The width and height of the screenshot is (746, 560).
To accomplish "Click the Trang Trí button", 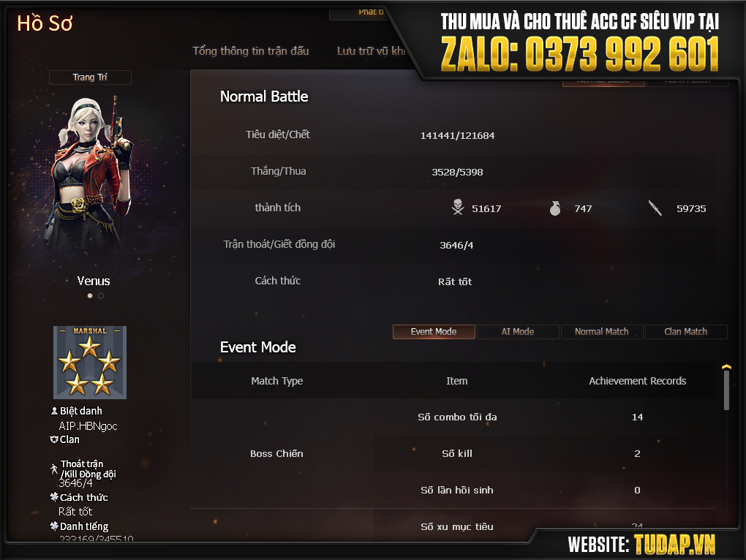I will (90, 77).
